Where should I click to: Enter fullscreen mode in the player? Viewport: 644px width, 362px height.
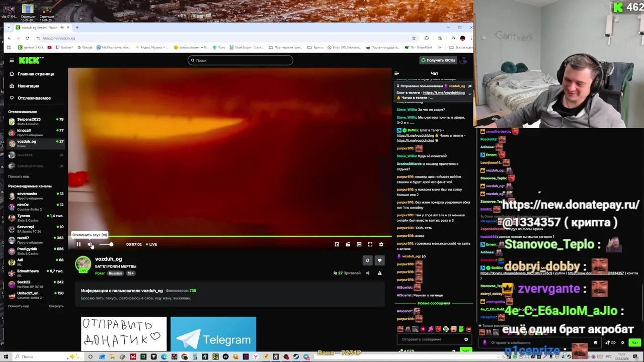pyautogui.click(x=370, y=244)
